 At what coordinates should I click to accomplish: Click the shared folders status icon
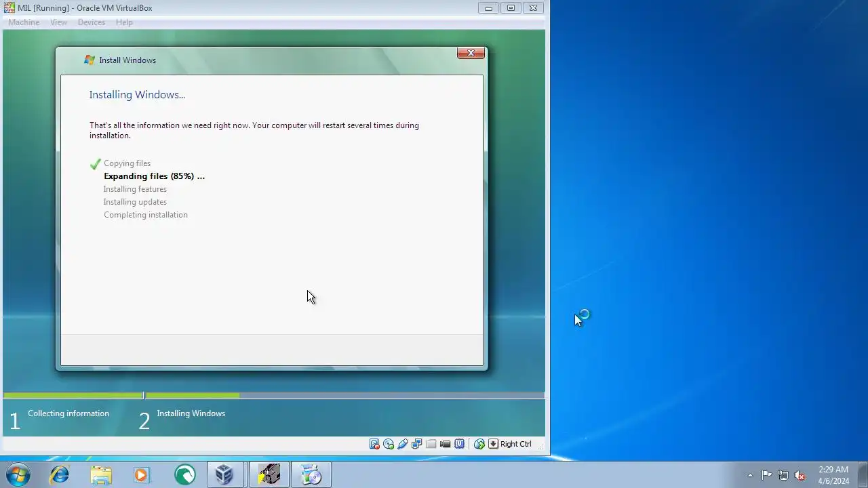tap(431, 444)
